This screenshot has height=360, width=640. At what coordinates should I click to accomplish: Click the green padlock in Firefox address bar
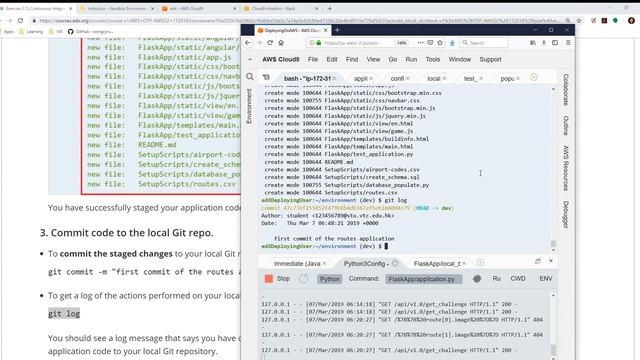click(x=319, y=42)
